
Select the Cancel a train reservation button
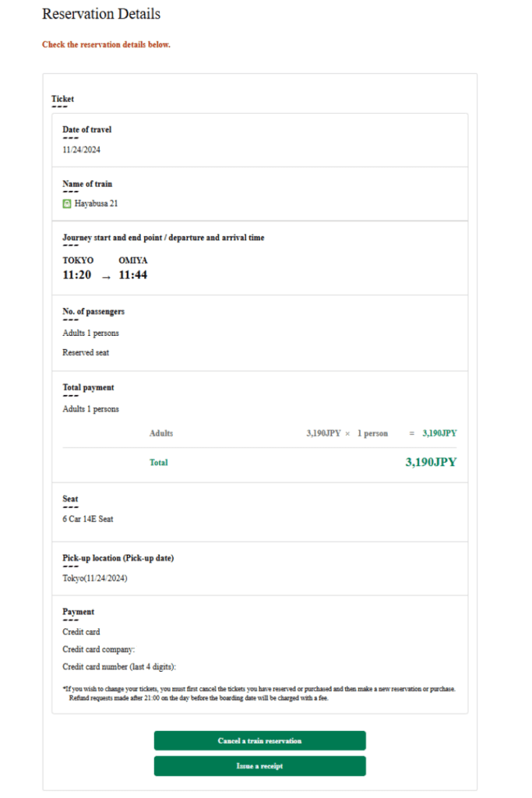tap(260, 740)
